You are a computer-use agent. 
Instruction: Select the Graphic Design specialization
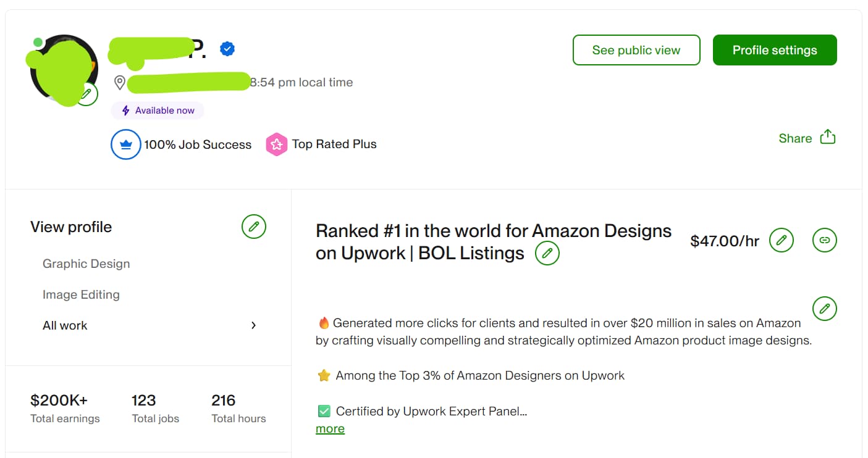point(86,264)
